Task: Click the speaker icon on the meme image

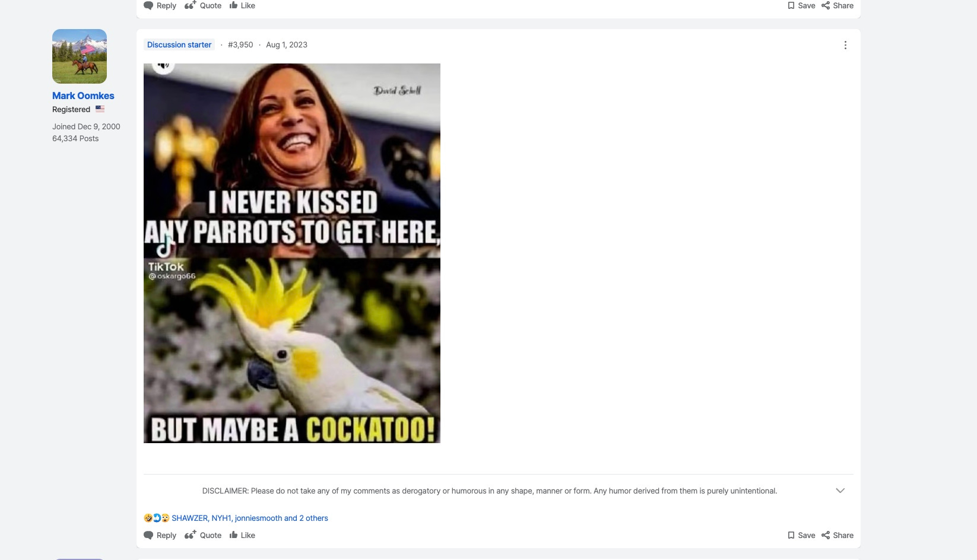Action: [164, 65]
